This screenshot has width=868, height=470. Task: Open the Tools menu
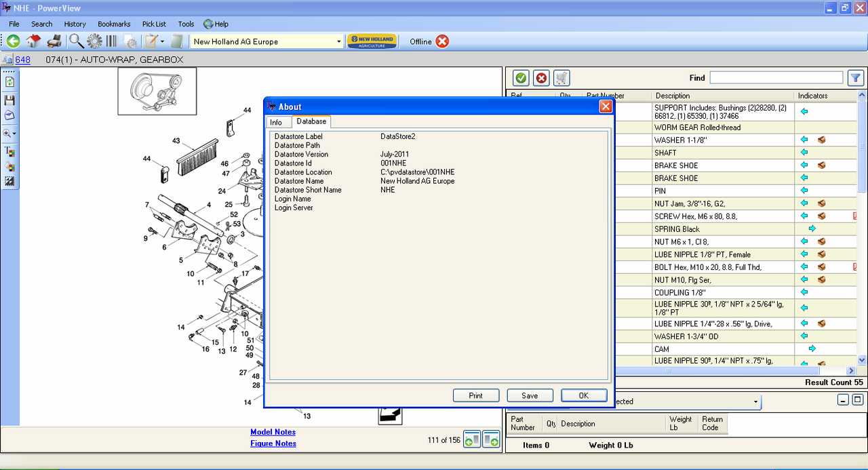point(186,24)
